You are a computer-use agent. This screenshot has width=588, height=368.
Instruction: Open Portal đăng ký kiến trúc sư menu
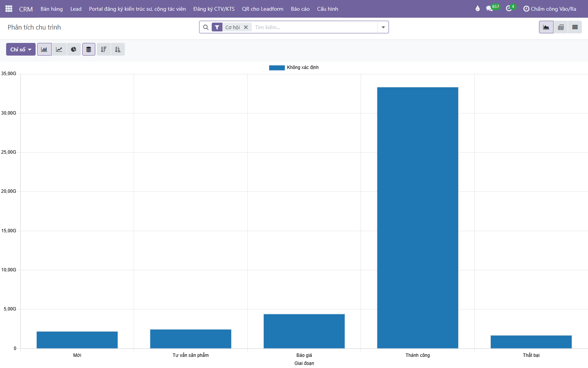pos(137,9)
